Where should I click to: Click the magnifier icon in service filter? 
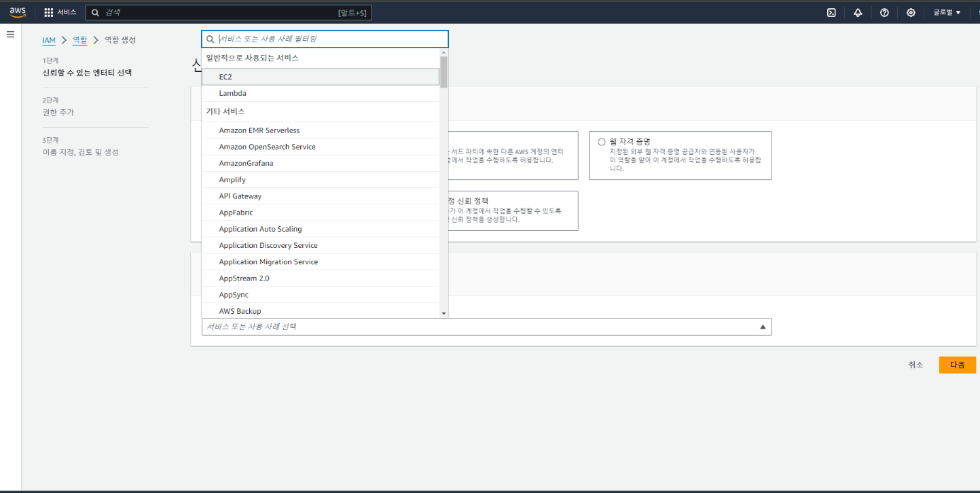(x=211, y=39)
